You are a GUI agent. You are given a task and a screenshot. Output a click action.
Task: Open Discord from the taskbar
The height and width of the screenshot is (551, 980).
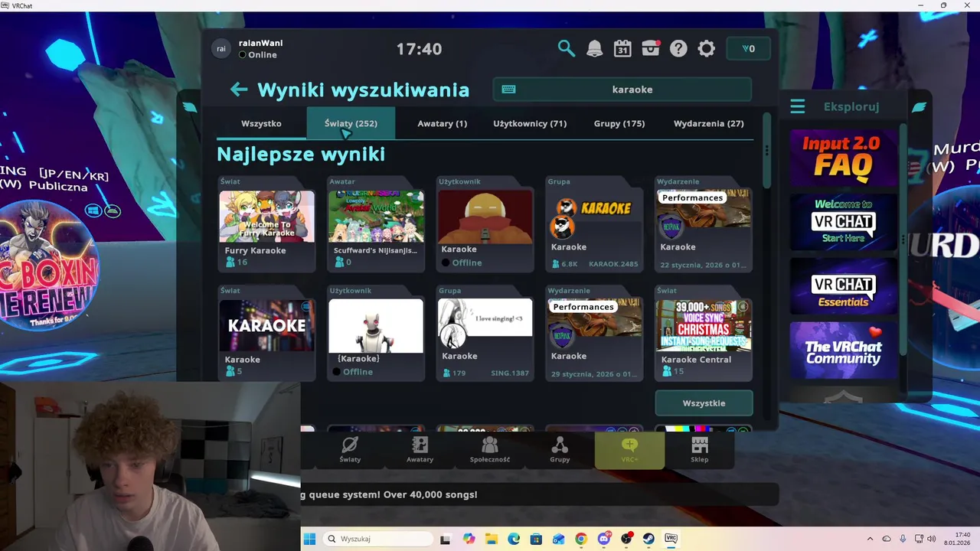[604, 539]
